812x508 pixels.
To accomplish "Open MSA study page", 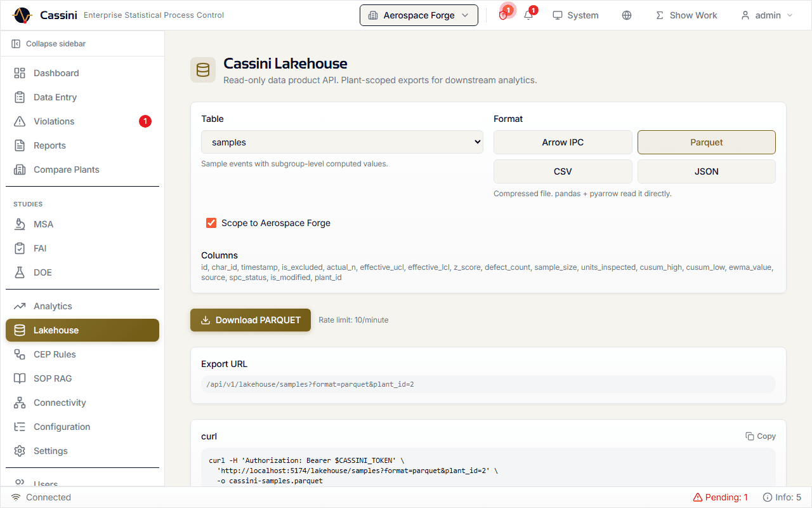I will (x=82, y=224).
